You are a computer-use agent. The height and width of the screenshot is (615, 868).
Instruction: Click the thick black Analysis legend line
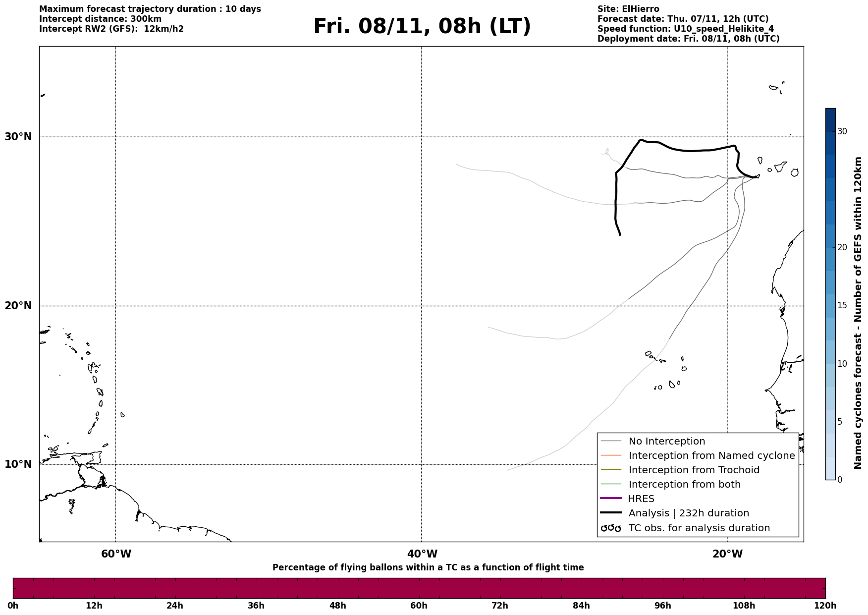click(x=611, y=513)
